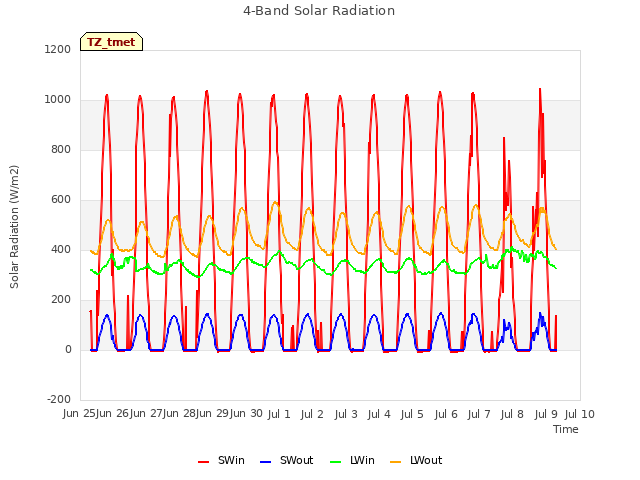
Task: Click the Jun 25 x-axis date label
Action: tap(79, 414)
